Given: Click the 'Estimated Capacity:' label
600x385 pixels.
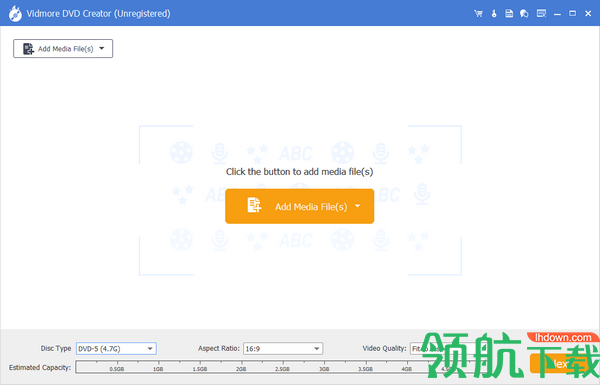Looking at the screenshot, I should click(x=40, y=367).
